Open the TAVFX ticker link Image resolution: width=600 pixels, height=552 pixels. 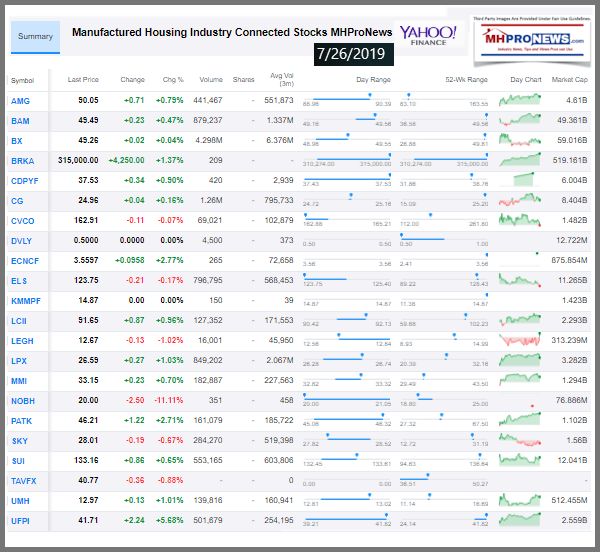(24, 481)
